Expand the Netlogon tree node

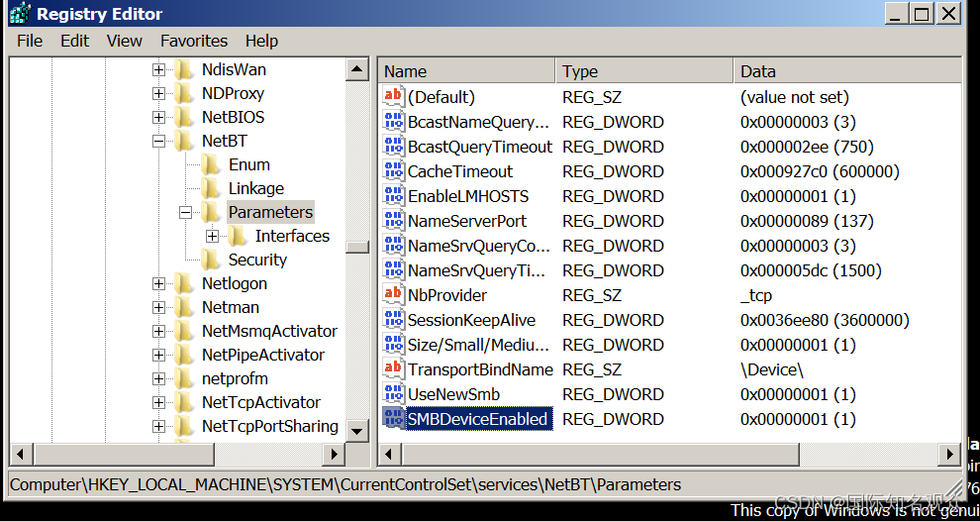click(158, 284)
